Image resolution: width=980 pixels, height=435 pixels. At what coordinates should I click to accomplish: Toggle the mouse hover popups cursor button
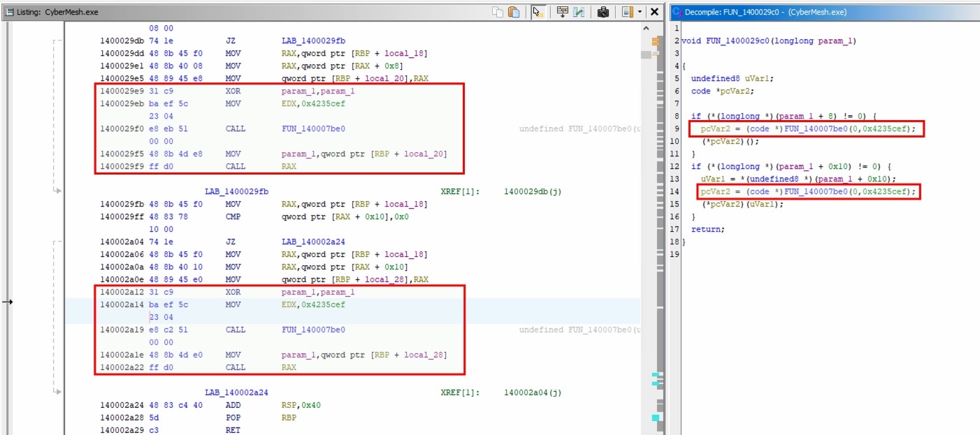point(538,12)
